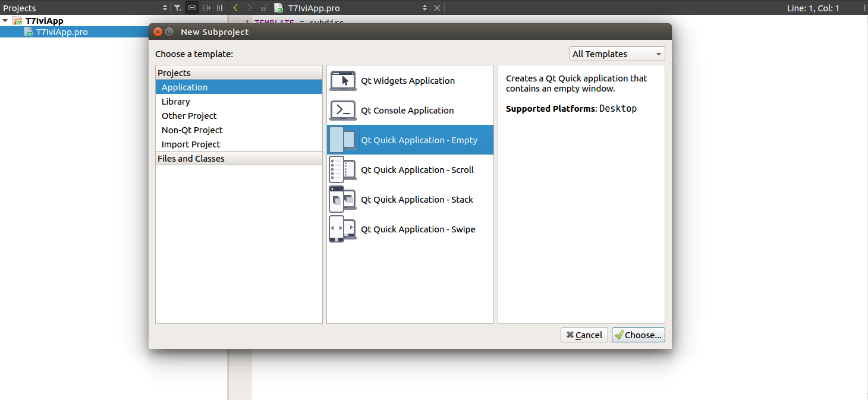This screenshot has width=868, height=400.
Task: Click the Qt Console Application terminal icon
Action: coord(343,110)
